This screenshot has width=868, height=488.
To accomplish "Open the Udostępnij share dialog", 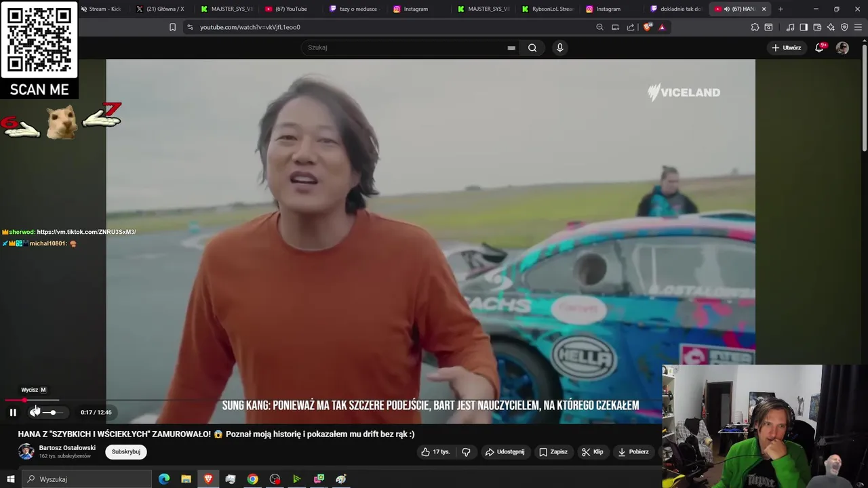I will click(505, 451).
